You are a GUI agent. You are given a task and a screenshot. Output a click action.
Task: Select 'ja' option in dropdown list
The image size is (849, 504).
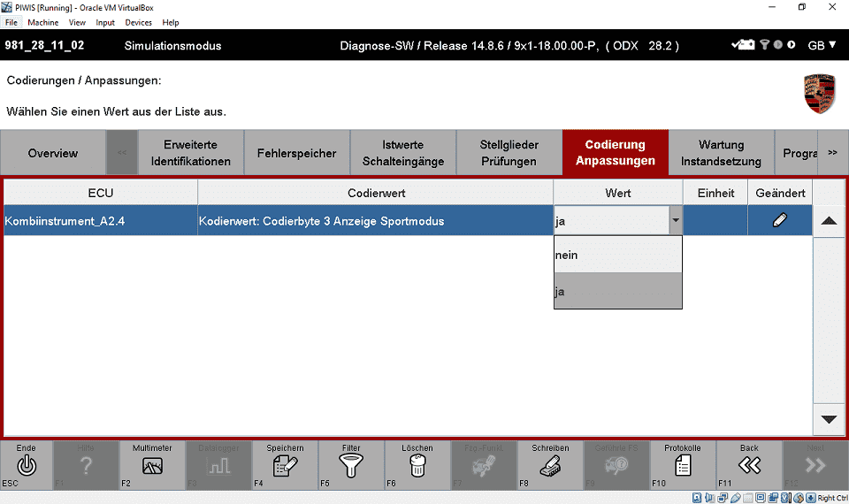[617, 292]
